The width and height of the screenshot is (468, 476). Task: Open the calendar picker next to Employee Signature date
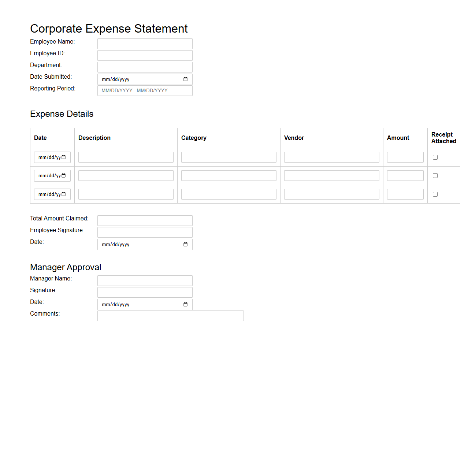[x=185, y=244]
